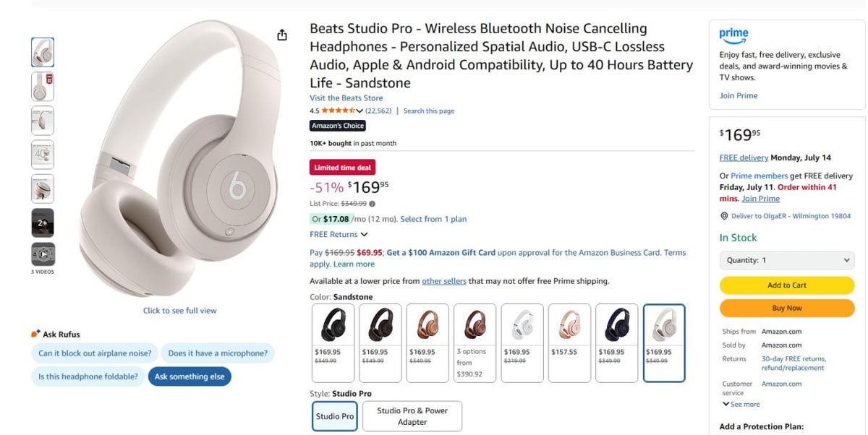Select Studio Pro & Power Adapter style
Viewport: 868px width, 435px height.
tap(412, 416)
